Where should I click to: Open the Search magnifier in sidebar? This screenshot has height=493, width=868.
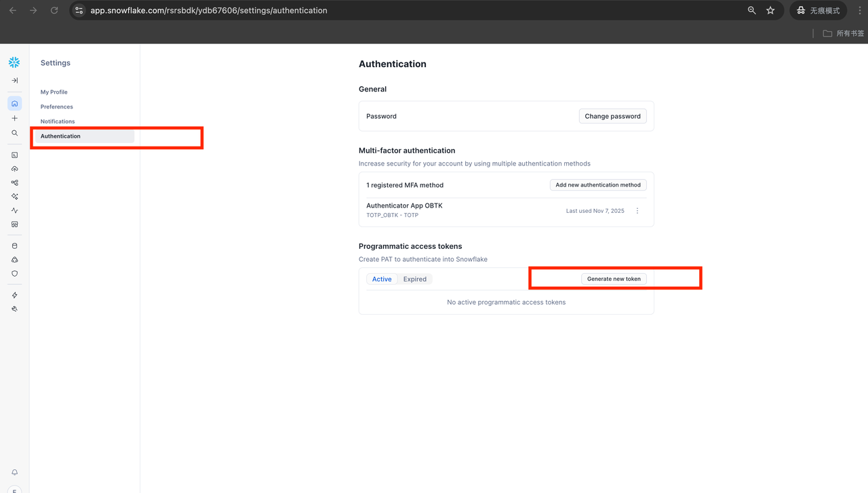14,133
